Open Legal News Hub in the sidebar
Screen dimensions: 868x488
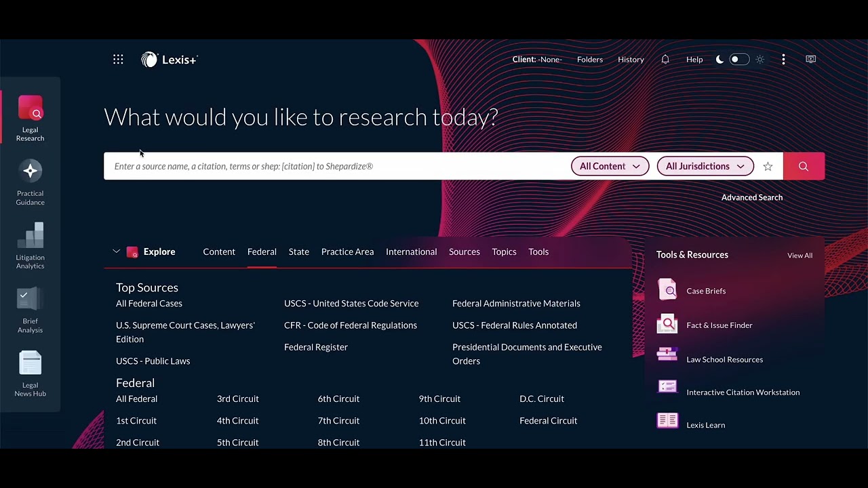click(x=30, y=374)
